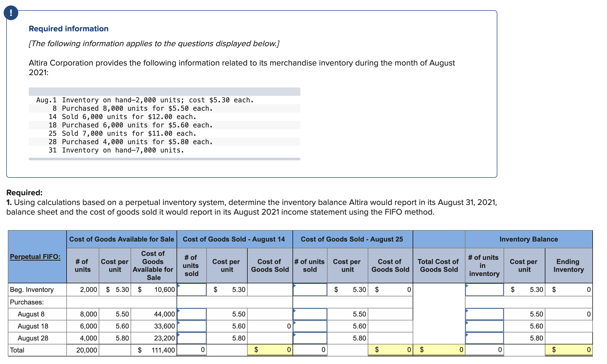
Task: Open the Required information heading link
Action: [x=68, y=29]
